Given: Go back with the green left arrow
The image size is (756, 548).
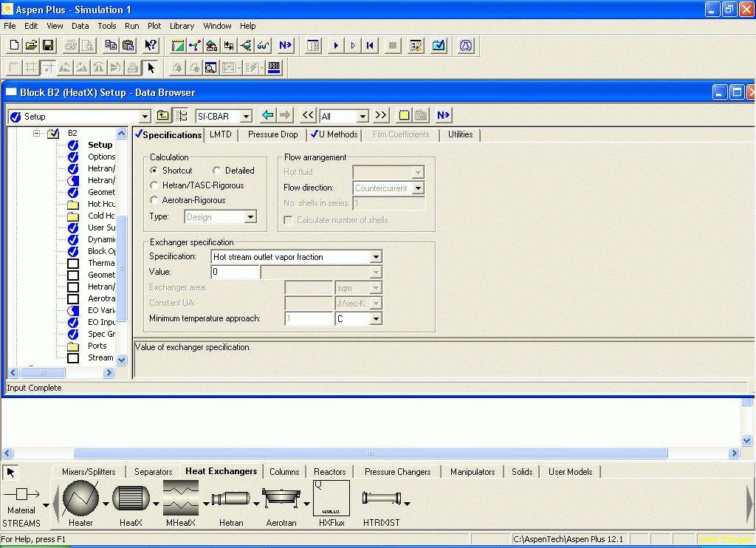Looking at the screenshot, I should [267, 115].
